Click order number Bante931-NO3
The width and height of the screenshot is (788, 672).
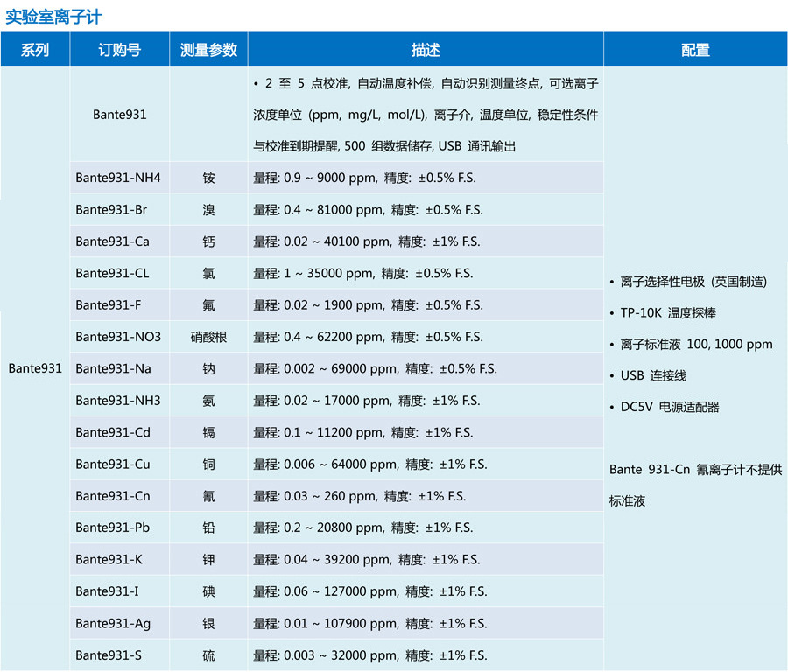coord(118,337)
